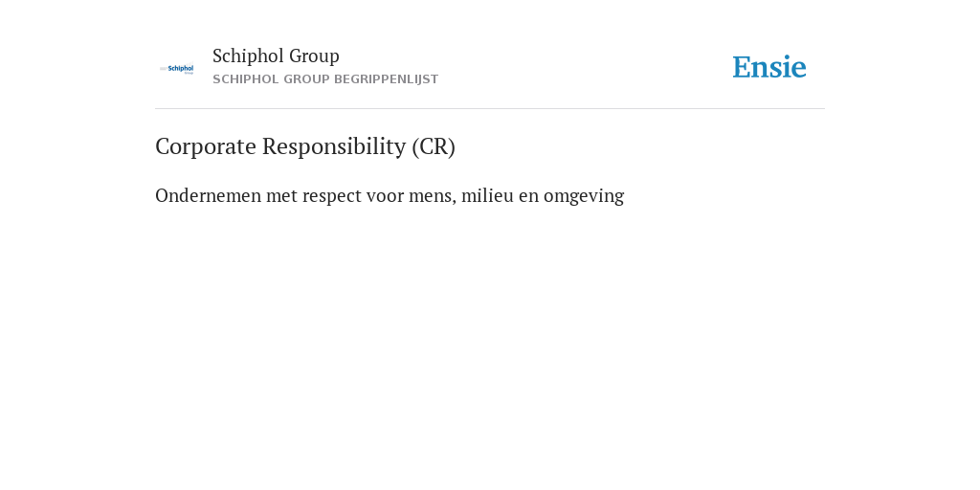Screen dimensions: 980x490
Task: Click the word 'omgeving' in the definition
Action: coord(584,197)
